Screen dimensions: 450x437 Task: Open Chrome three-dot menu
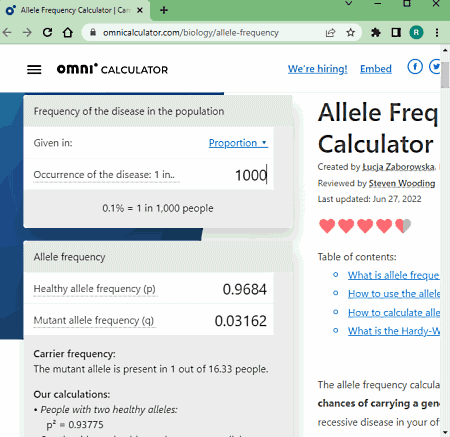tap(437, 33)
